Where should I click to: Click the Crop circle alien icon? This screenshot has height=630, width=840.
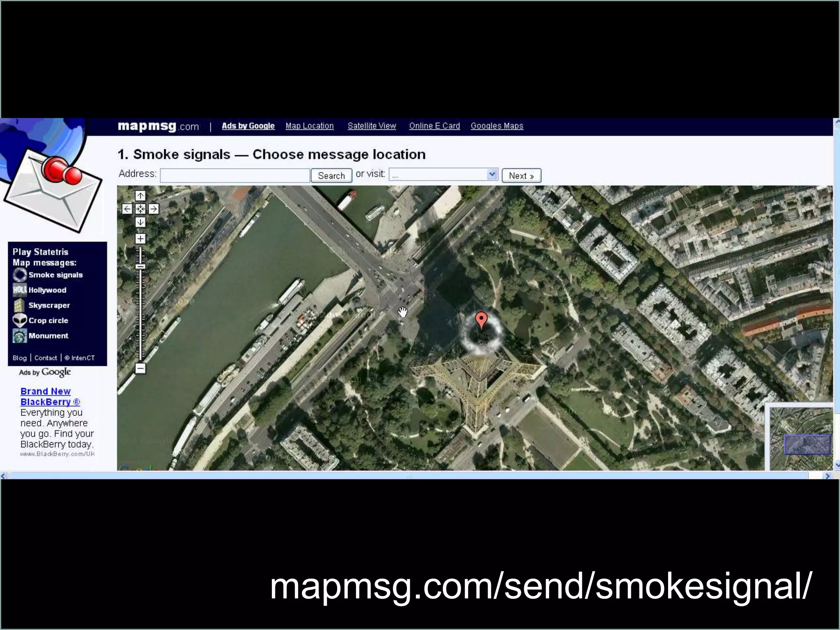(x=19, y=320)
